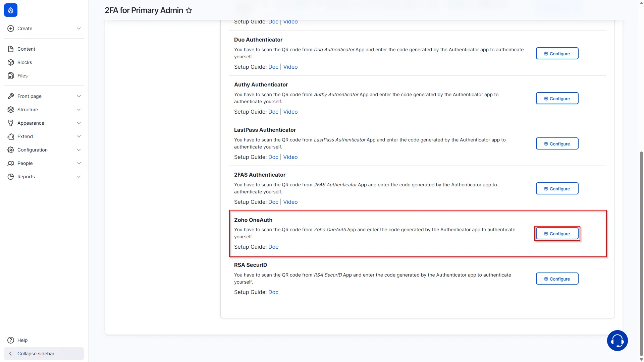This screenshot has width=644, height=362.
Task: Click the Help question mark icon
Action: tap(11, 340)
